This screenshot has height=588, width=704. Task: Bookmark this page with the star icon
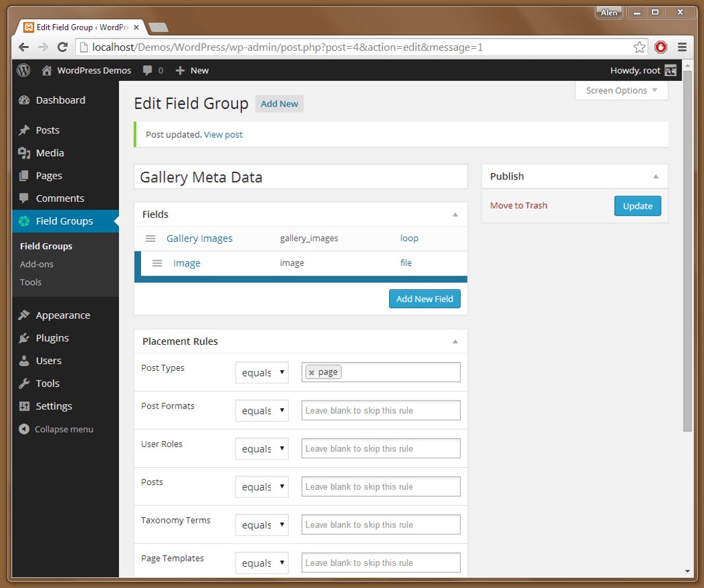pos(639,47)
